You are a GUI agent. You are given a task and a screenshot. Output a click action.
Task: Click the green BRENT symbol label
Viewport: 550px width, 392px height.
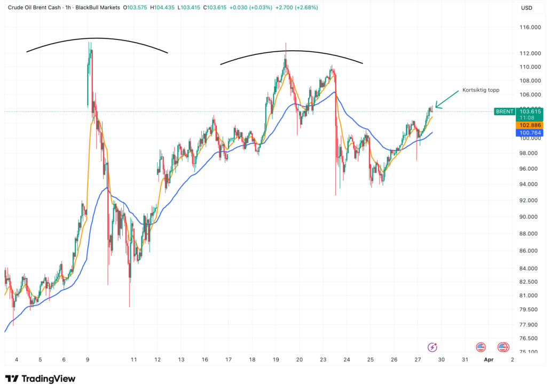(505, 111)
